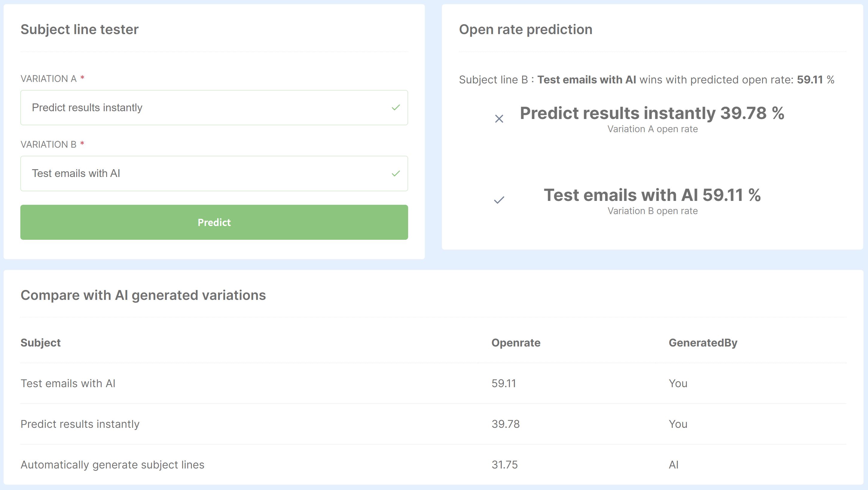Click the 59.11 open rate cell
This screenshot has height=490, width=868.
click(x=504, y=384)
